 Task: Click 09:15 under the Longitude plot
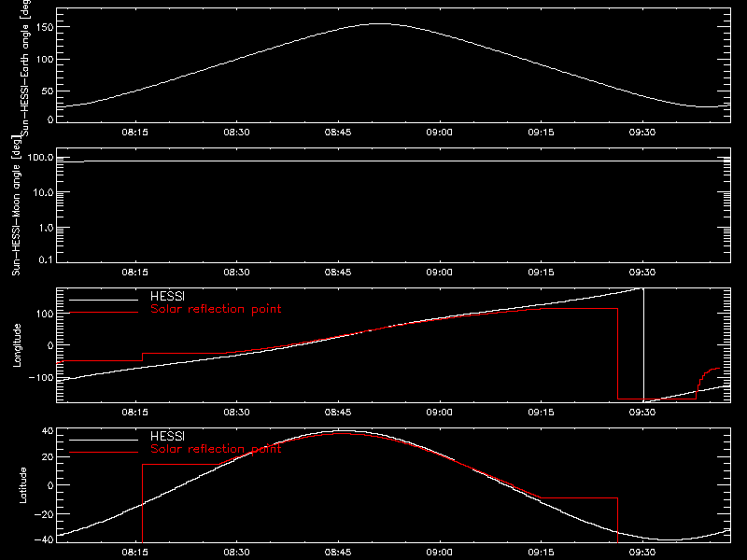click(541, 412)
